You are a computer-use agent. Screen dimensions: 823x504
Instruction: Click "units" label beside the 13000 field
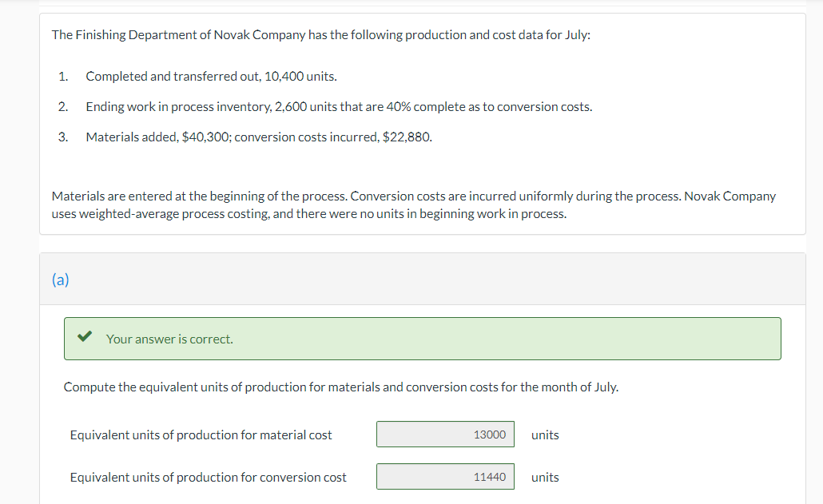(x=545, y=435)
